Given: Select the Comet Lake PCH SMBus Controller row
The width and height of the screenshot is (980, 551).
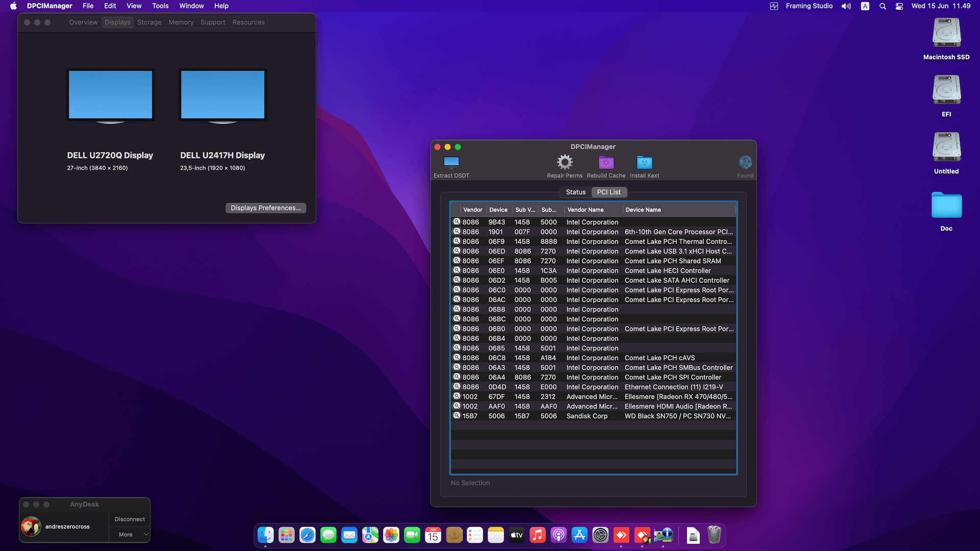Looking at the screenshot, I should tap(594, 367).
